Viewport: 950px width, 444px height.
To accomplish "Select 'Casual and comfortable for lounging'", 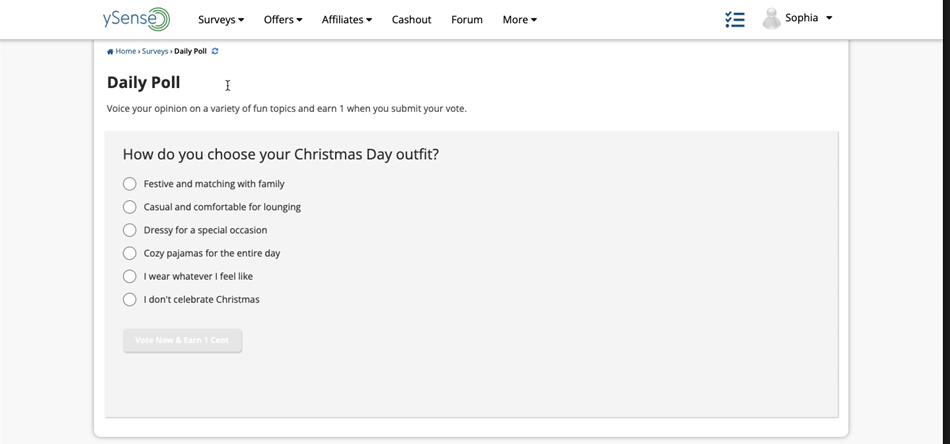I will (x=130, y=207).
